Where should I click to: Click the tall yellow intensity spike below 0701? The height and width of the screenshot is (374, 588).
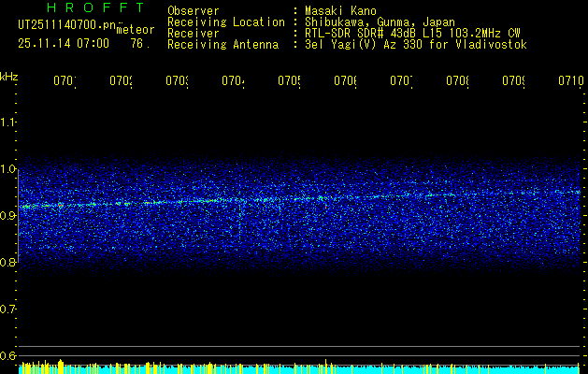pos(61,367)
